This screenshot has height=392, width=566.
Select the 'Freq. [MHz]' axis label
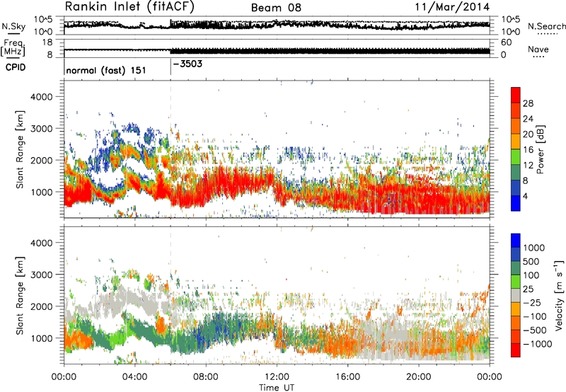click(x=13, y=48)
